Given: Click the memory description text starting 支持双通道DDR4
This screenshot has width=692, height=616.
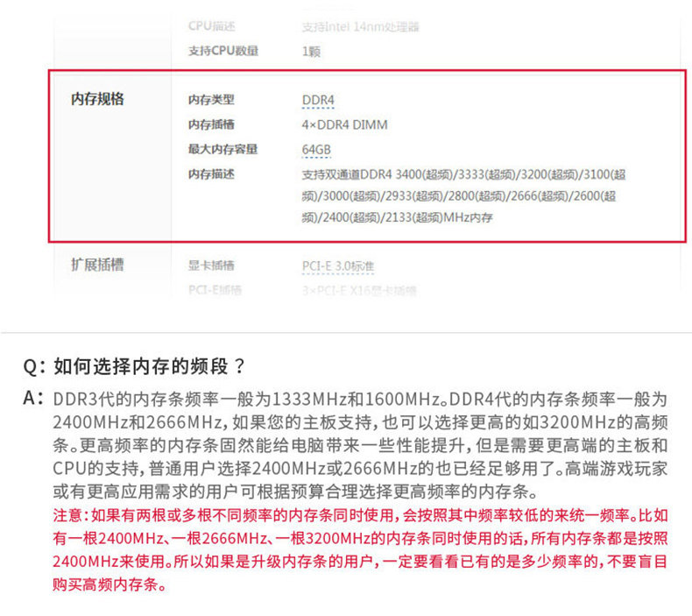Looking at the screenshot, I should (464, 196).
